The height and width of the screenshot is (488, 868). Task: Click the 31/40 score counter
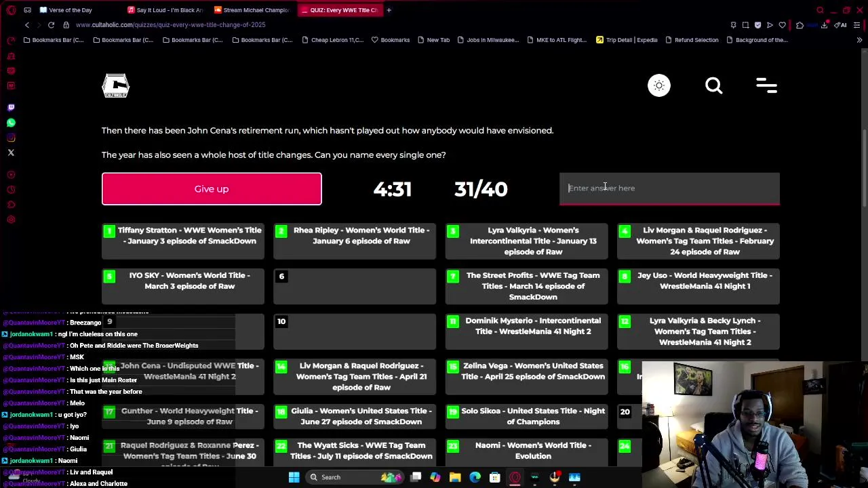(481, 189)
